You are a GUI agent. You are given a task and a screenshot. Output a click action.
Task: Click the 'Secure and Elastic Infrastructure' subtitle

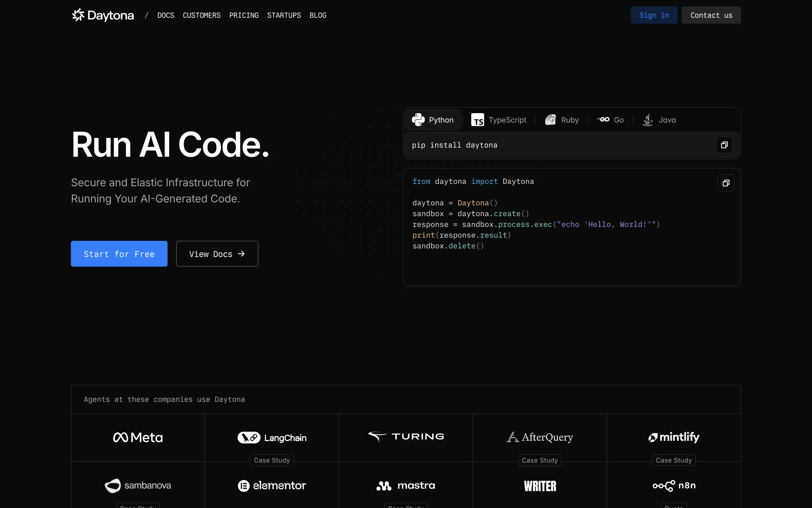pos(160,191)
